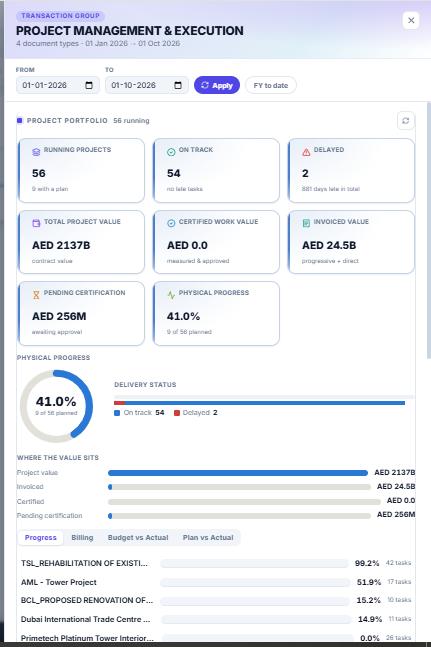The height and width of the screenshot is (647, 431).
Task: Switch to the Progress tab
Action: [40, 538]
